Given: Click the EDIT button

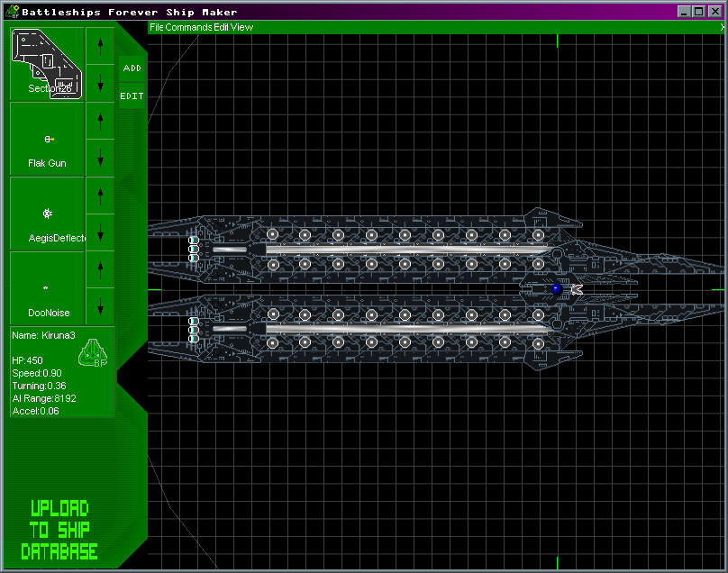Looking at the screenshot, I should point(132,96).
